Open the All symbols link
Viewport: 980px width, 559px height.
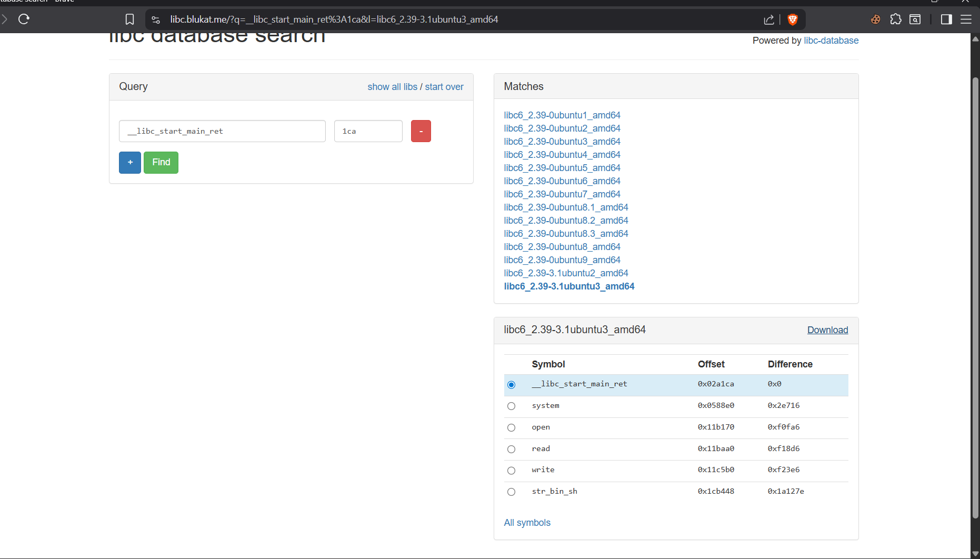click(x=527, y=523)
